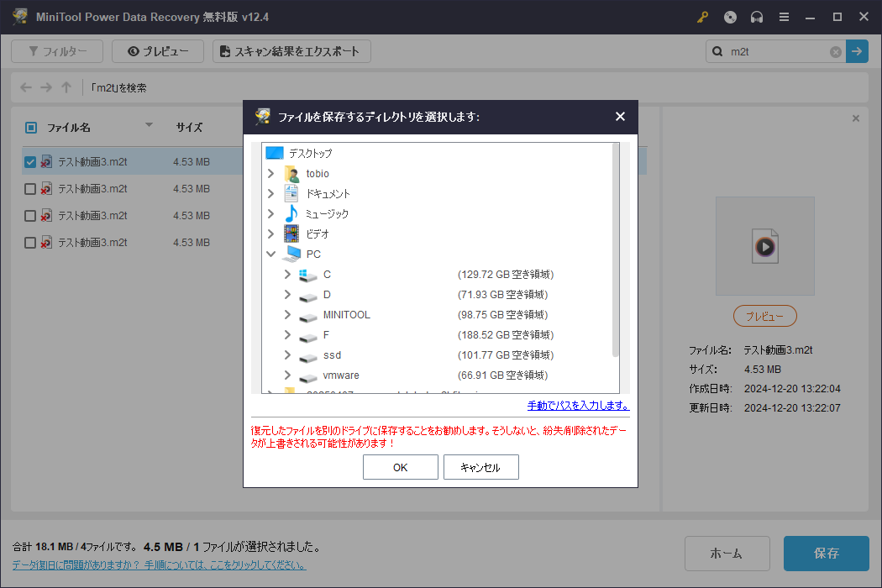Expand the ビデオ tree node
This screenshot has height=588, width=882.
coord(270,234)
